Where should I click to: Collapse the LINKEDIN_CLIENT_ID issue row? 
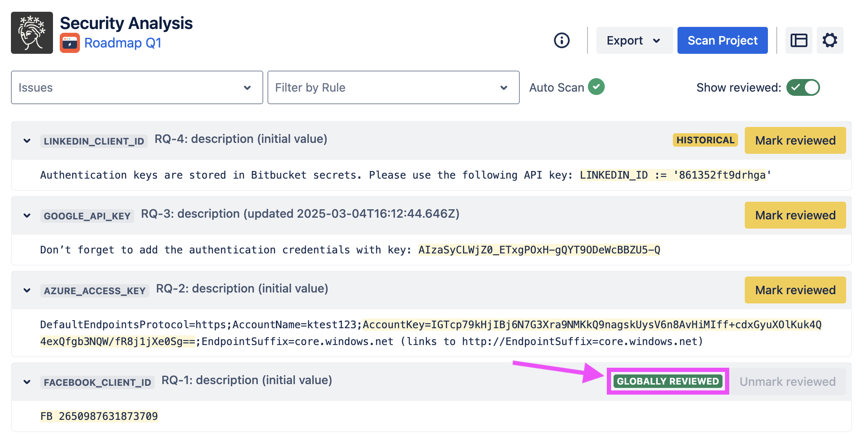click(27, 141)
